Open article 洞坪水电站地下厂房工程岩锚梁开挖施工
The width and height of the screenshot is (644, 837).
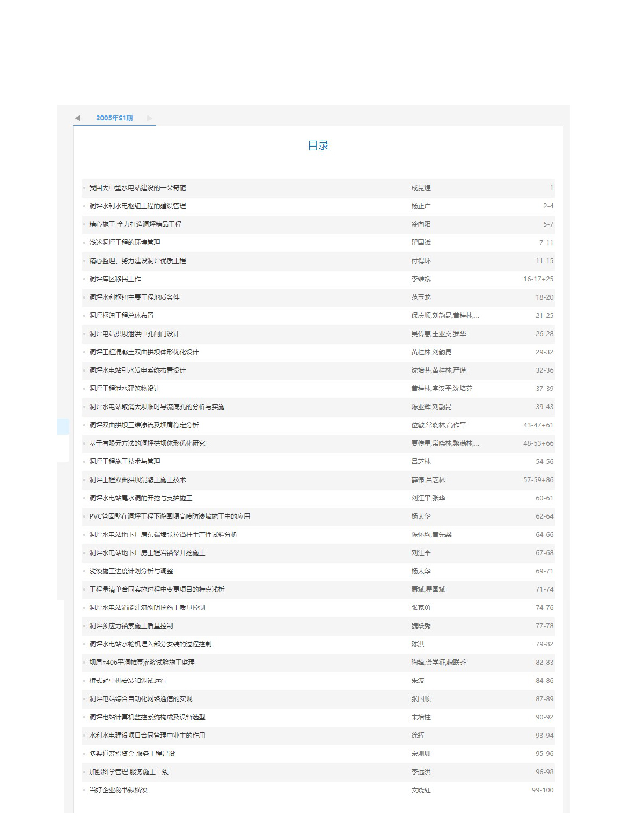[147, 553]
